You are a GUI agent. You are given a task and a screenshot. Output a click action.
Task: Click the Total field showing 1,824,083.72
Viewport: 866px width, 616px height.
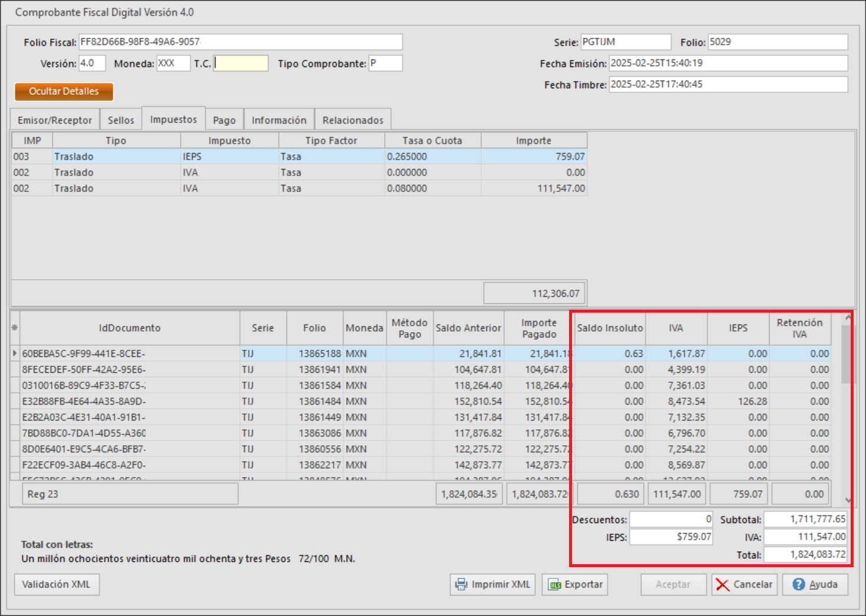pyautogui.click(x=805, y=555)
